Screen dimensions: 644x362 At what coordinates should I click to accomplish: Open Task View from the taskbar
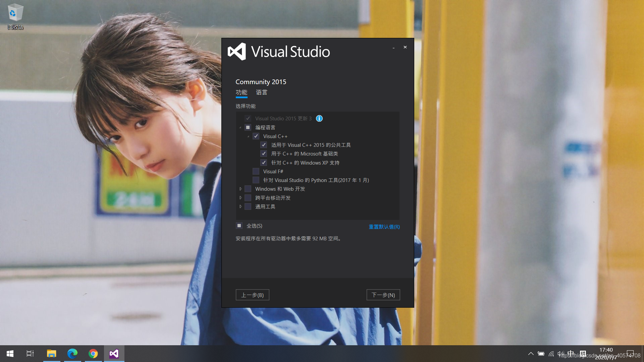(30, 354)
